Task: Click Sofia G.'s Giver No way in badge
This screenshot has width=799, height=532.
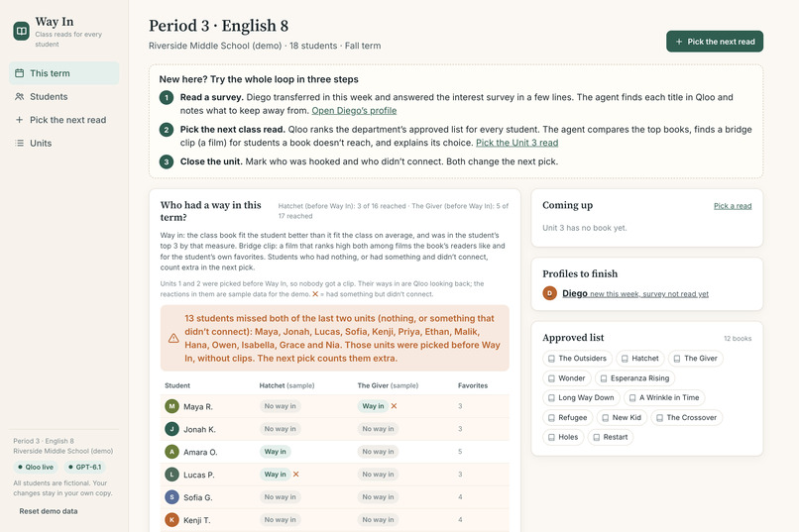Action: [378, 497]
